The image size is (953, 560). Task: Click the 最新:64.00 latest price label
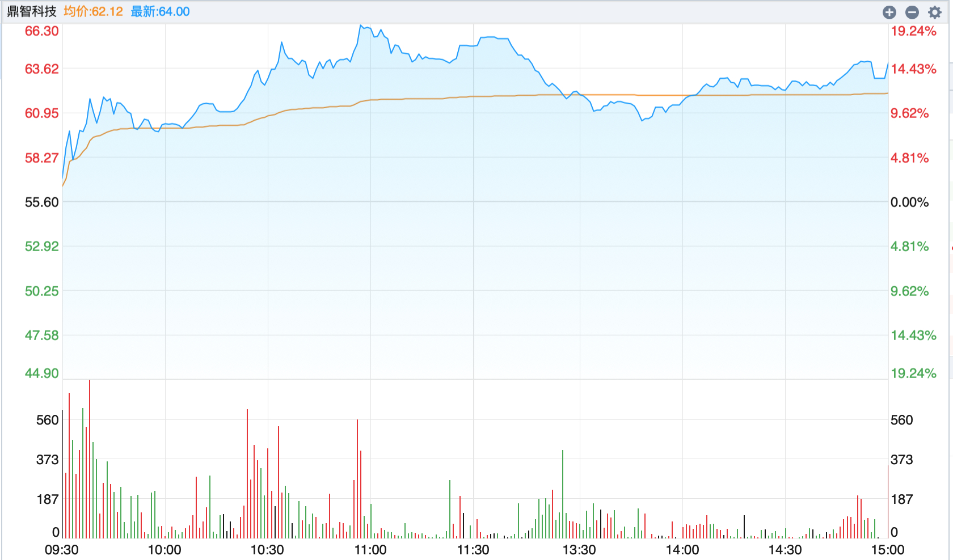click(x=160, y=11)
